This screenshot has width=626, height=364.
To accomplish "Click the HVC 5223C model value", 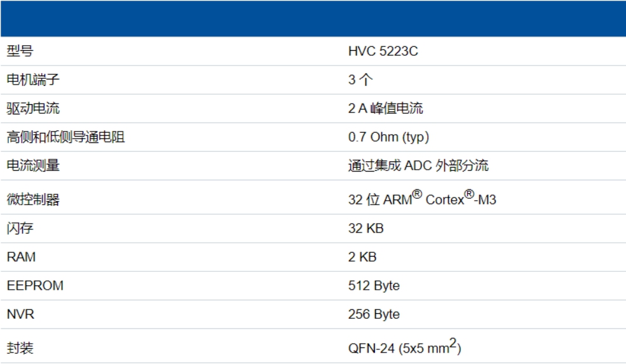I will coord(383,51).
